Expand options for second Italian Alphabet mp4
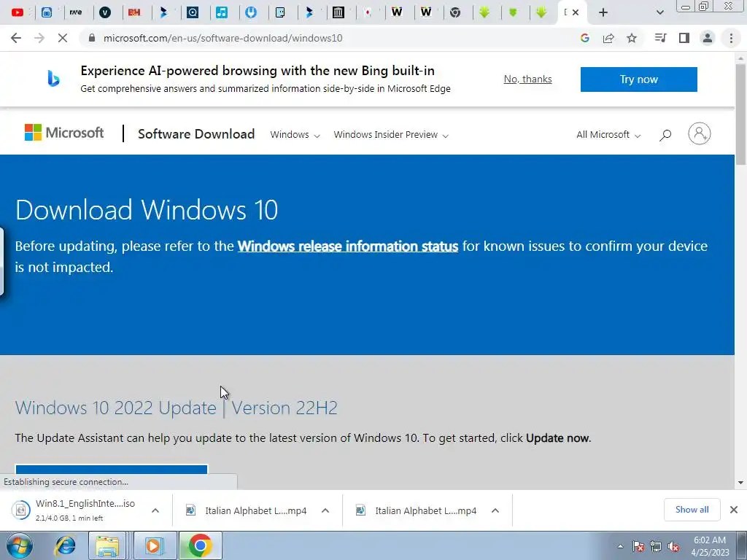 pyautogui.click(x=495, y=510)
